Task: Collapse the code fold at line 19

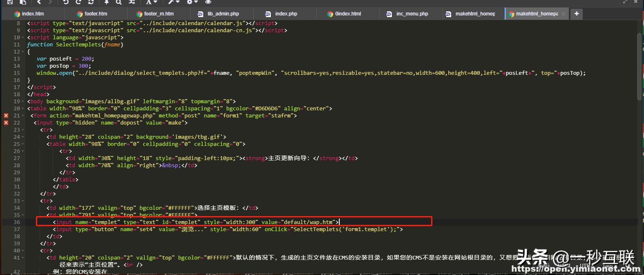Action: pyautogui.click(x=23, y=102)
